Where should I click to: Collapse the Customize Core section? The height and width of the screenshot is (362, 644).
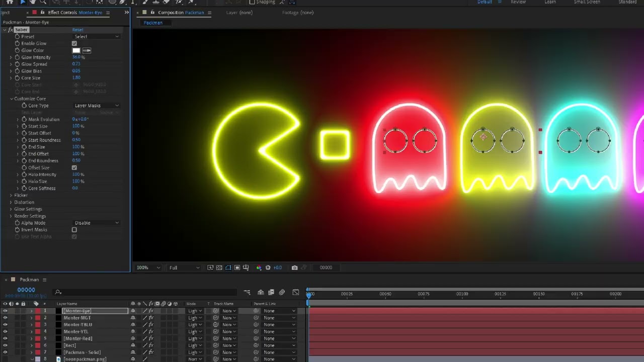11,99
